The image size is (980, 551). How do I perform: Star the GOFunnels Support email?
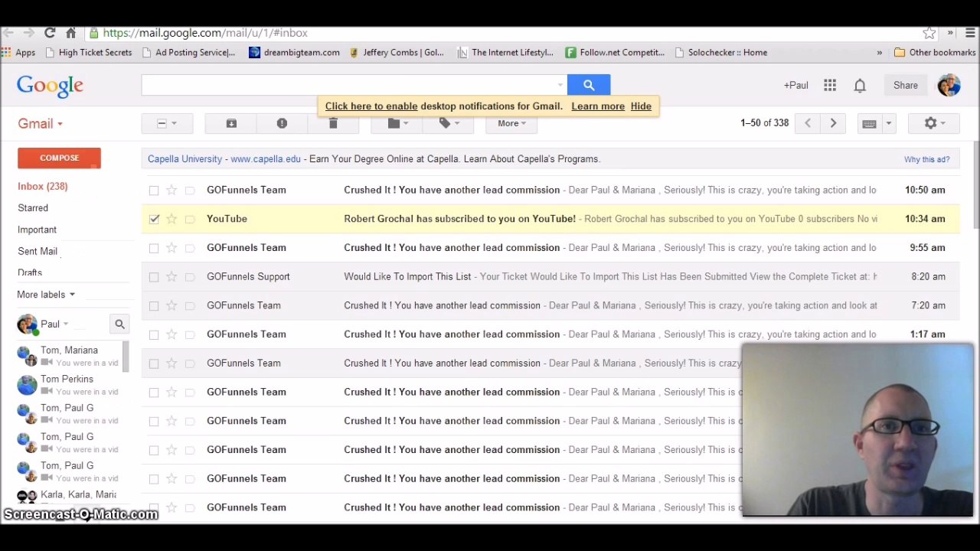pyautogui.click(x=171, y=277)
